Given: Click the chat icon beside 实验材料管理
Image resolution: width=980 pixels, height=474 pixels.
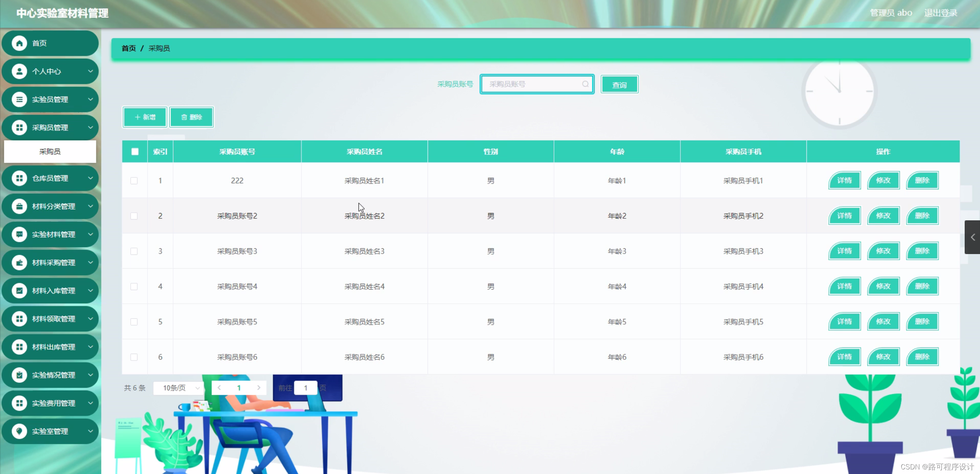Looking at the screenshot, I should click(19, 234).
